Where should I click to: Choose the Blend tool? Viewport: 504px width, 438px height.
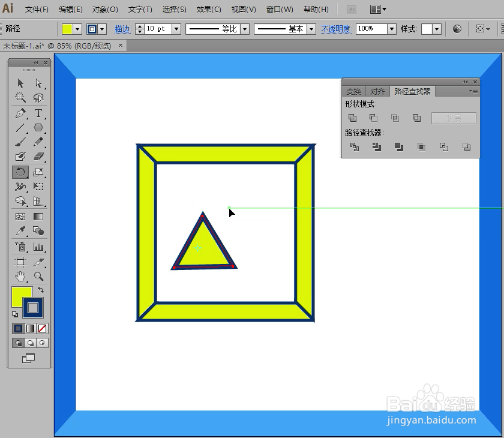[38, 231]
